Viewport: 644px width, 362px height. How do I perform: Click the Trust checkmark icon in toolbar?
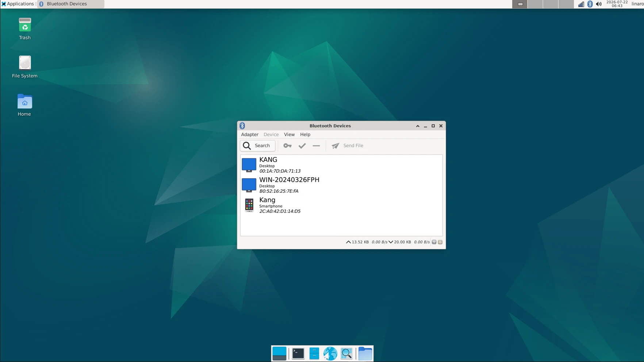click(302, 146)
